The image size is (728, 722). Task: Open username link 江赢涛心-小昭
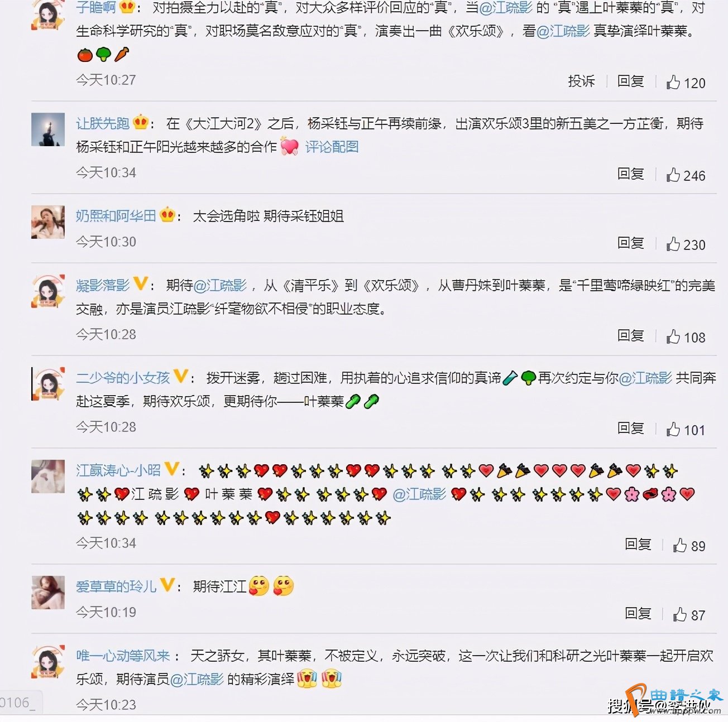118,470
